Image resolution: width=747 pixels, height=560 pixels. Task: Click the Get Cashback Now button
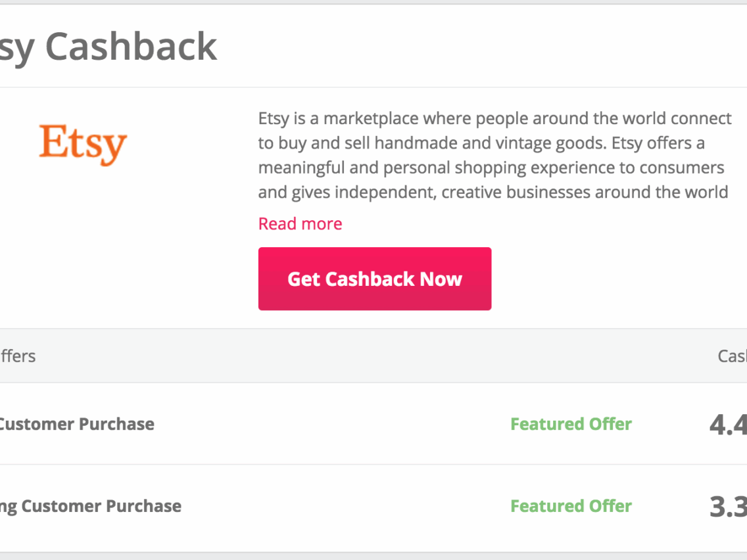pyautogui.click(x=374, y=278)
